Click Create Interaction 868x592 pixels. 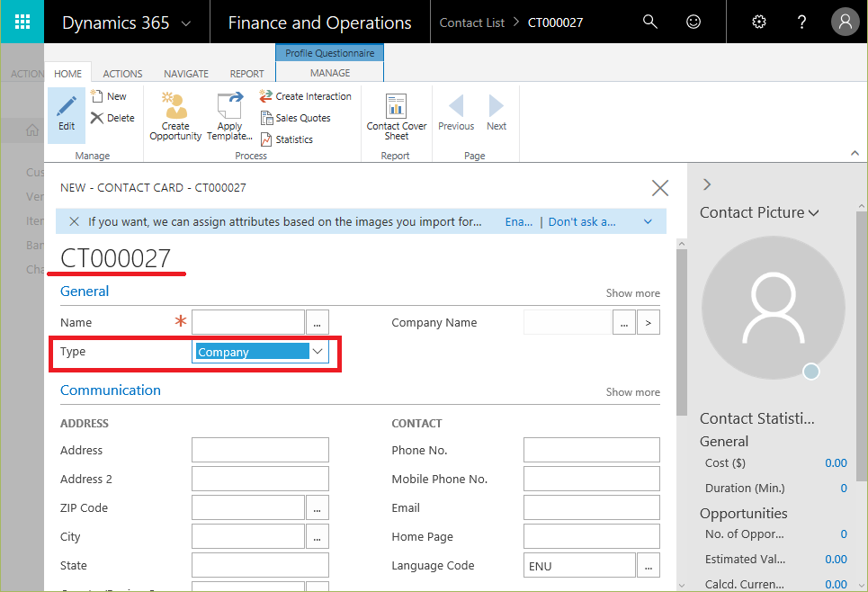(x=305, y=96)
